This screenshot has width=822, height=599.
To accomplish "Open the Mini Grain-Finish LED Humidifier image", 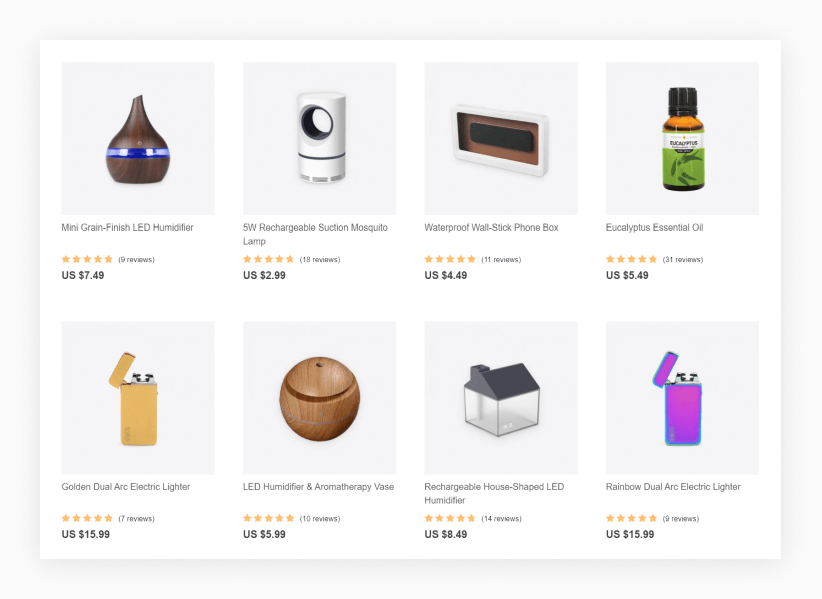I will pyautogui.click(x=138, y=138).
